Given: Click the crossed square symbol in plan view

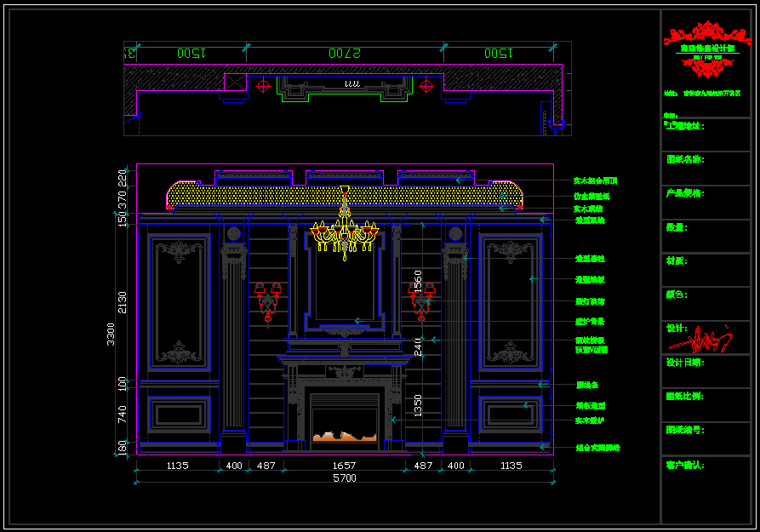Looking at the screenshot, I should pos(236,84).
